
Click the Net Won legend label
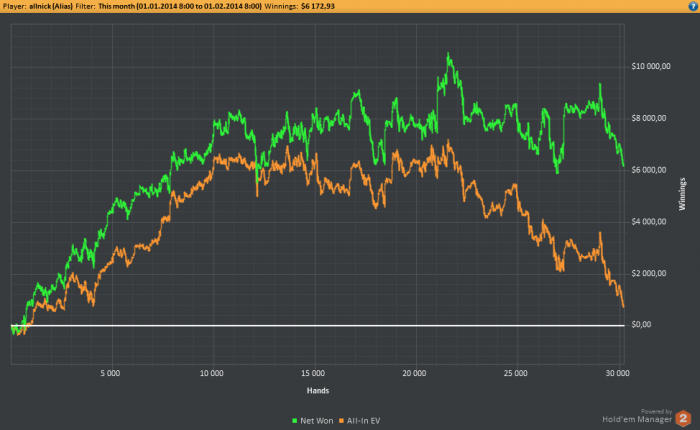(x=317, y=421)
